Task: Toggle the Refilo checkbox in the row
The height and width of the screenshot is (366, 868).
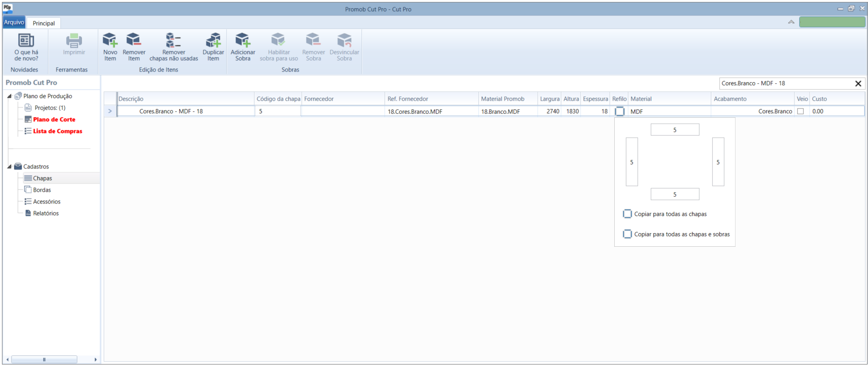Action: click(x=620, y=111)
